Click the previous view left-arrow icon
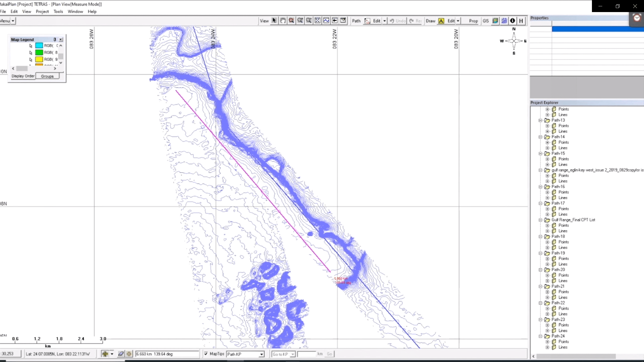The image size is (644, 362). pos(335,21)
